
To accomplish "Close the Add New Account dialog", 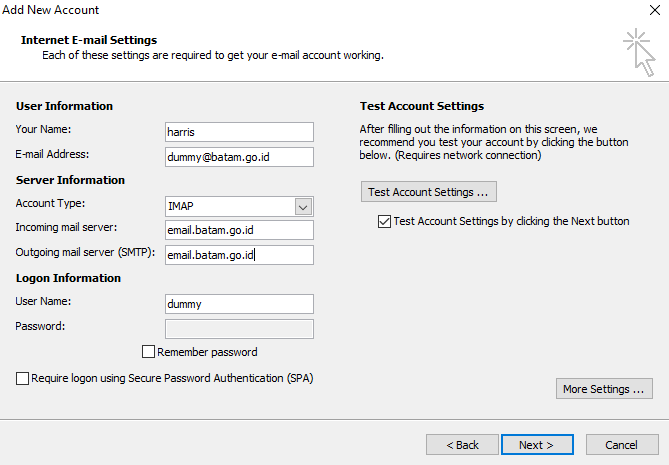I will (654, 10).
